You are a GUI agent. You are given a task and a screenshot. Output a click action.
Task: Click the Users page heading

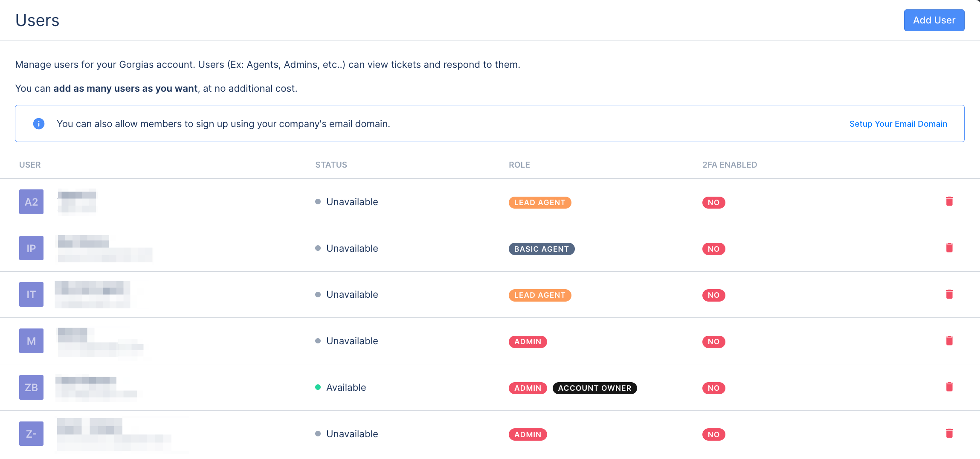tap(38, 20)
